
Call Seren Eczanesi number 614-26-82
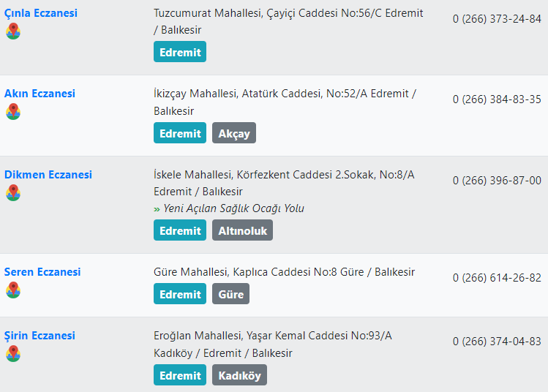[497, 278]
